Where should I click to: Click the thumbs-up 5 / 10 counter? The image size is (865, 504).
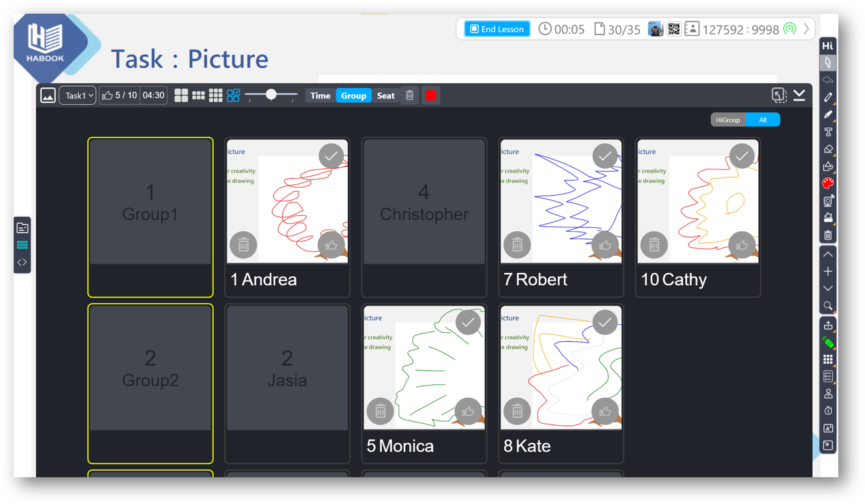[x=120, y=96]
